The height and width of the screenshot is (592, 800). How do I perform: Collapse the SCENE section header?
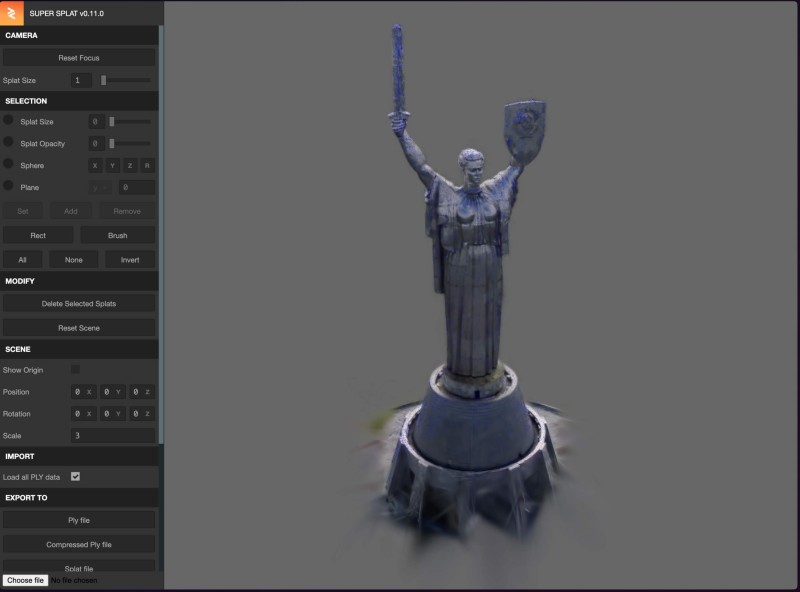(x=79, y=349)
